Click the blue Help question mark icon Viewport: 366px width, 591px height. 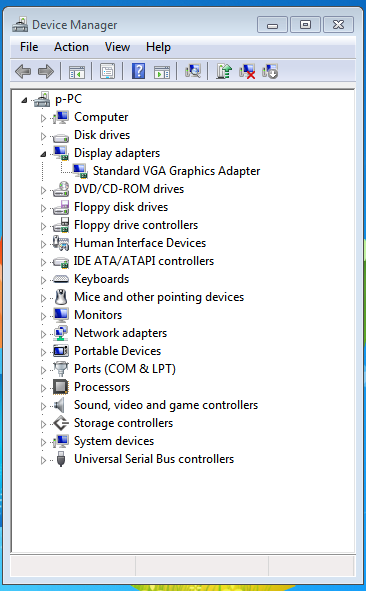(x=138, y=71)
